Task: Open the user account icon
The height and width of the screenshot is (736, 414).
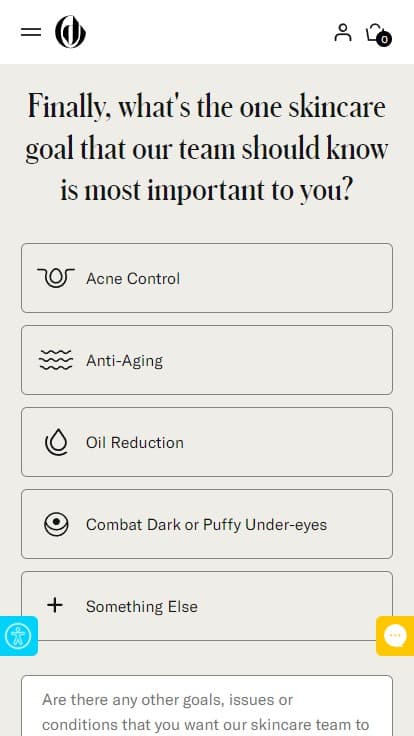Action: coord(343,32)
